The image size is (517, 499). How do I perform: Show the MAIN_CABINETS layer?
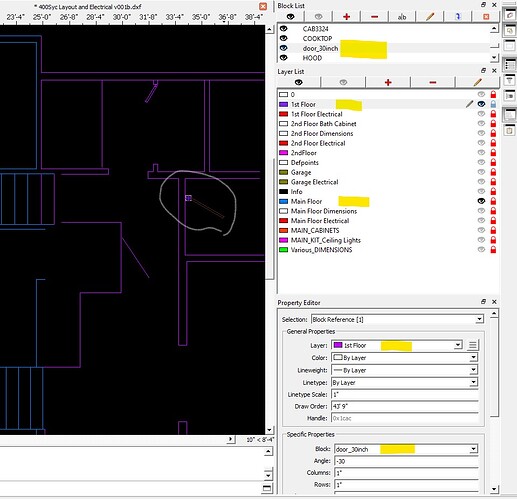(x=481, y=230)
